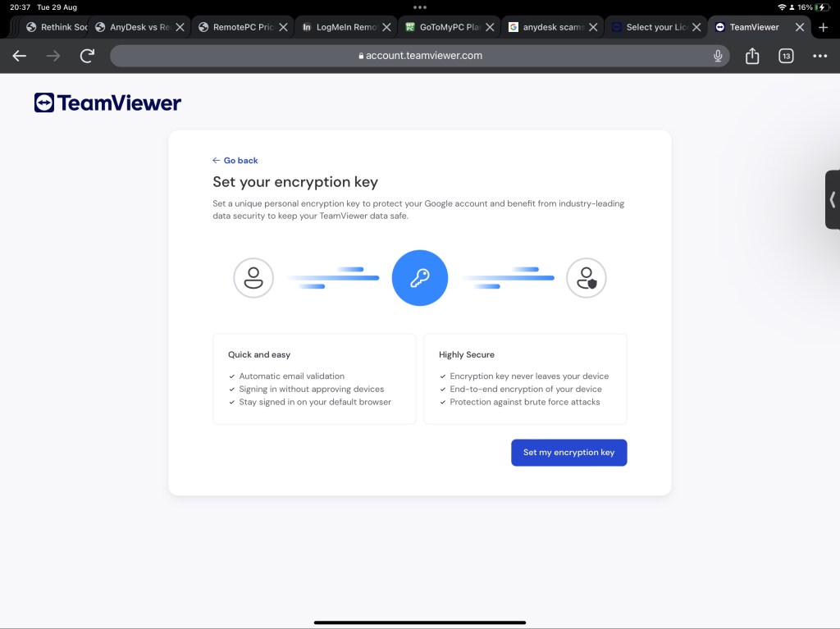Viewport: 840px width, 629px height.
Task: Open the share sheet icon
Action: pos(752,56)
